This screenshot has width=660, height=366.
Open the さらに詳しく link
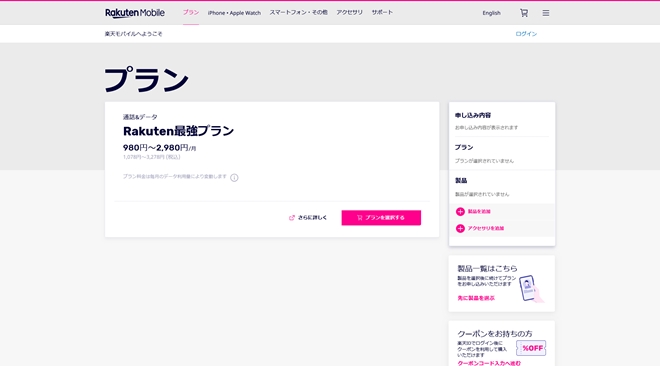pos(312,218)
